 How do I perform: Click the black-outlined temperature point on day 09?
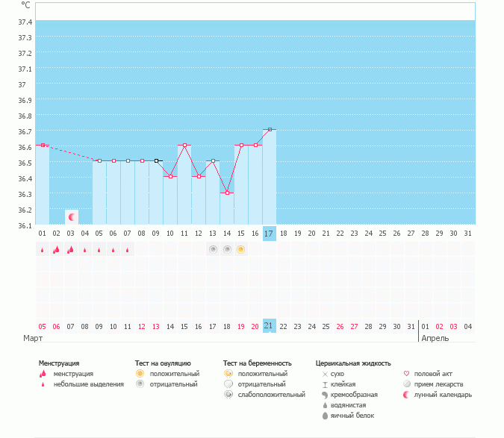tap(157, 160)
